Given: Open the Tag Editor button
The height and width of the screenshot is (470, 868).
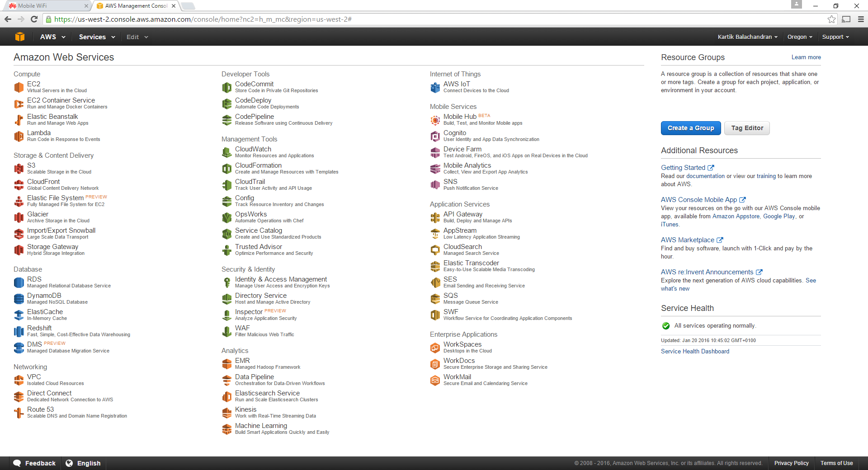Looking at the screenshot, I should (747, 128).
